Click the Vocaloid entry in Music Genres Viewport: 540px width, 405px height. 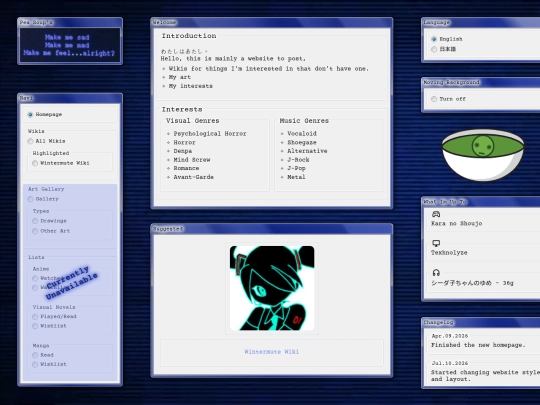[x=302, y=134]
